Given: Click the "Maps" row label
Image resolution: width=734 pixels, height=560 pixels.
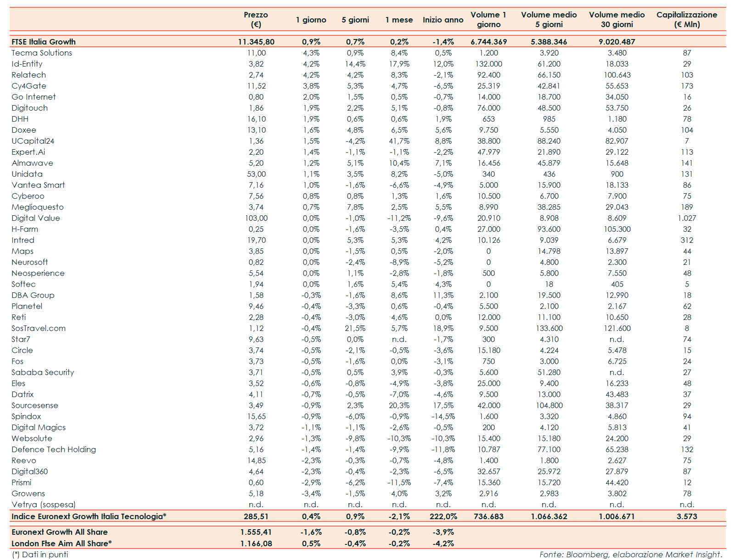Looking at the screenshot, I should click(22, 251).
